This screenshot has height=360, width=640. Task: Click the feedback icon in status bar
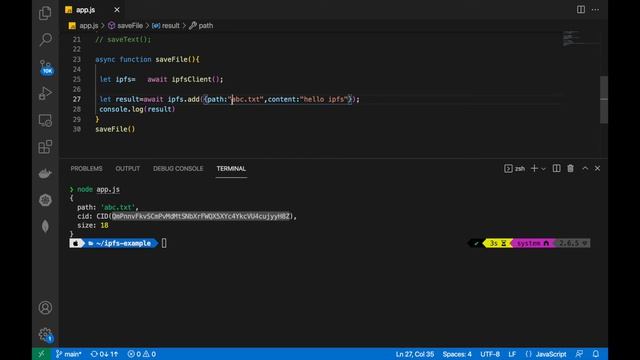(x=579, y=354)
